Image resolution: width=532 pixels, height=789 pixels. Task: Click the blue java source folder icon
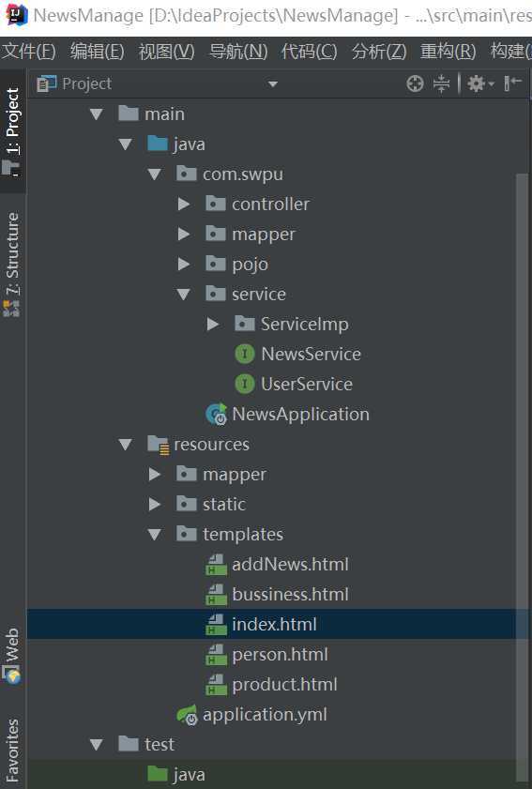click(158, 144)
